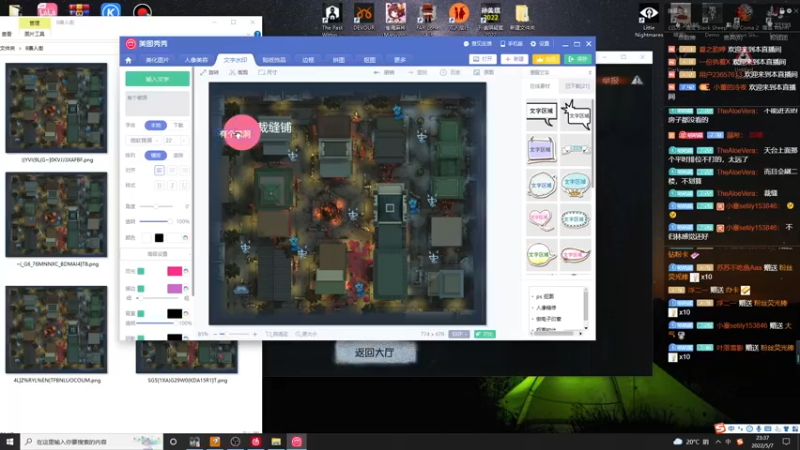Choose horizontal text arrangement toggle
800x450 pixels.
[156, 155]
